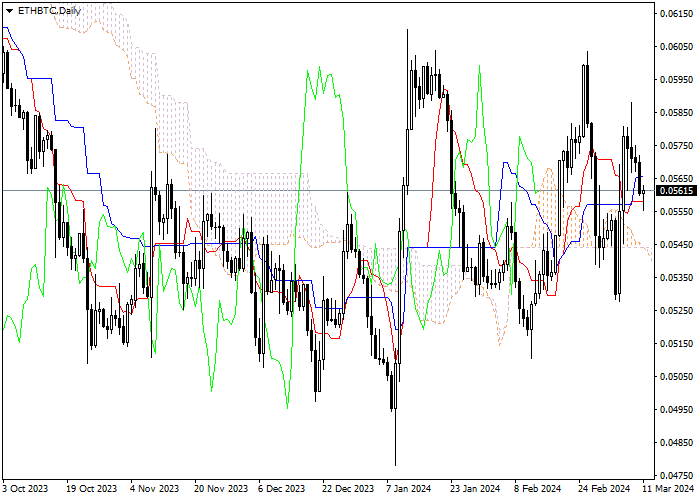Click the 0.05650 price axis label
700x500 pixels.
[x=676, y=179]
